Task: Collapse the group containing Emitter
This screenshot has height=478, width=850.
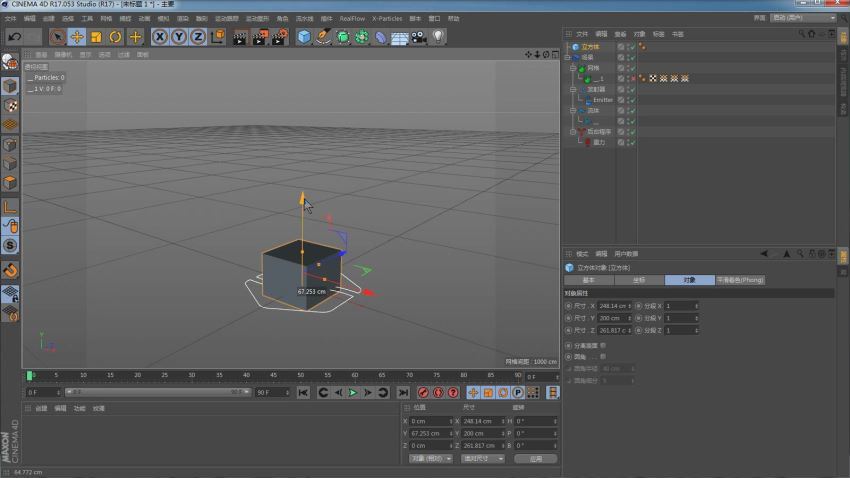Action: pos(573,89)
